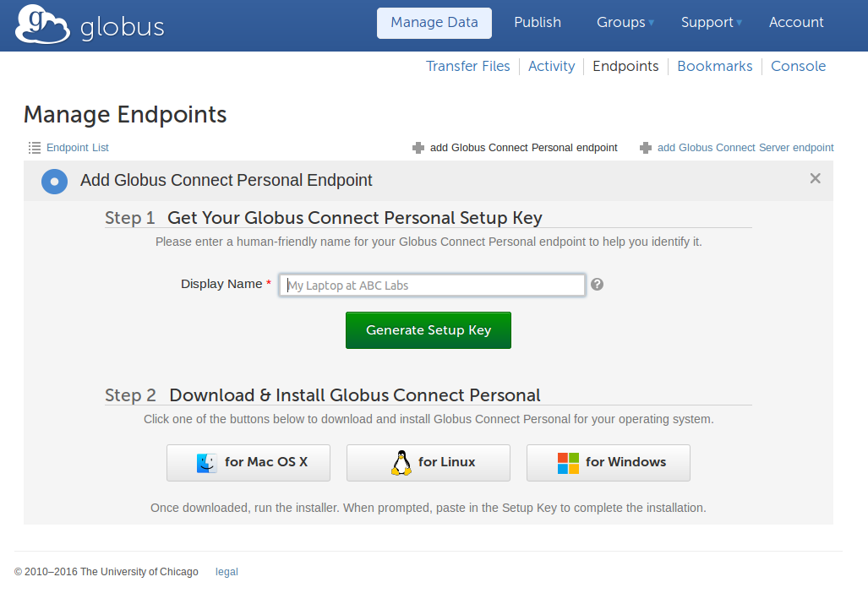Open the legal link in footer
868x604 pixels.
pos(227,572)
